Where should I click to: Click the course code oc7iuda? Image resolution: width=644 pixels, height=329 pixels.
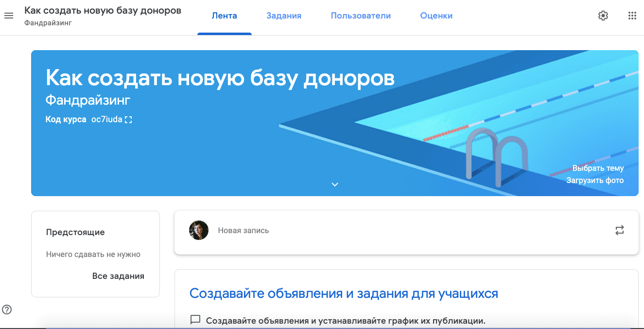(x=106, y=120)
